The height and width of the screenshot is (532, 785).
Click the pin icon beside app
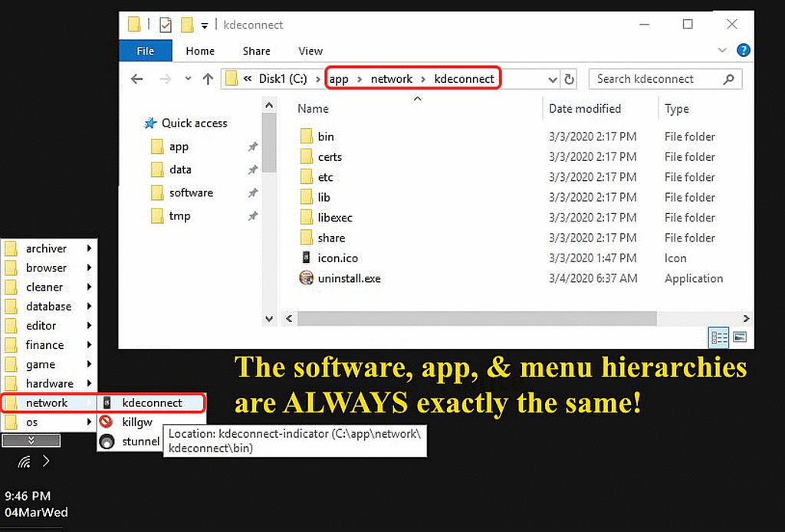(x=253, y=146)
